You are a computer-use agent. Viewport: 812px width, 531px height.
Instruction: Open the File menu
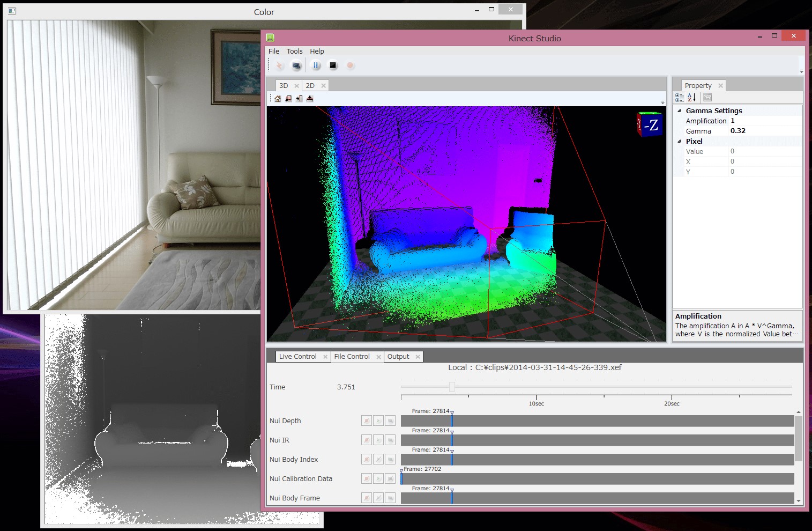274,51
